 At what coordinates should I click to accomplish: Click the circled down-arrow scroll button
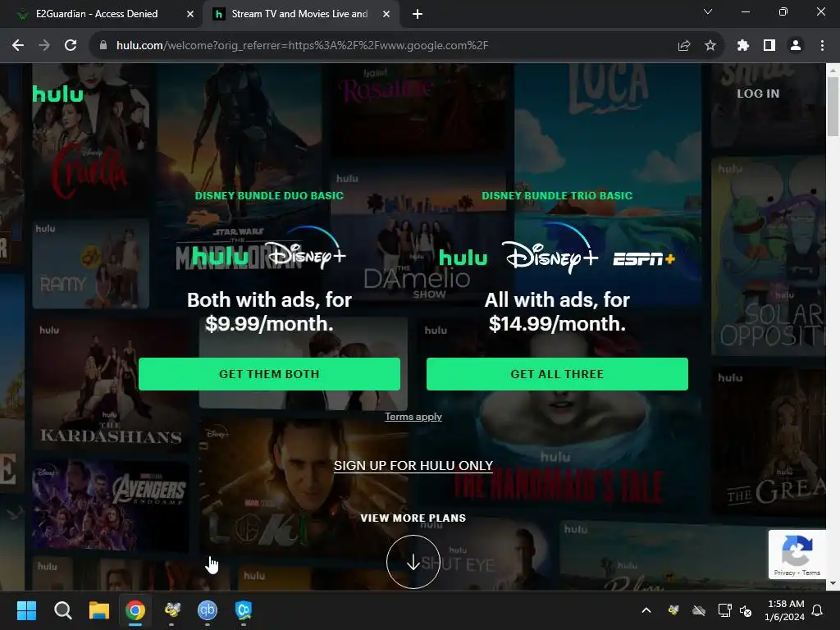413,562
